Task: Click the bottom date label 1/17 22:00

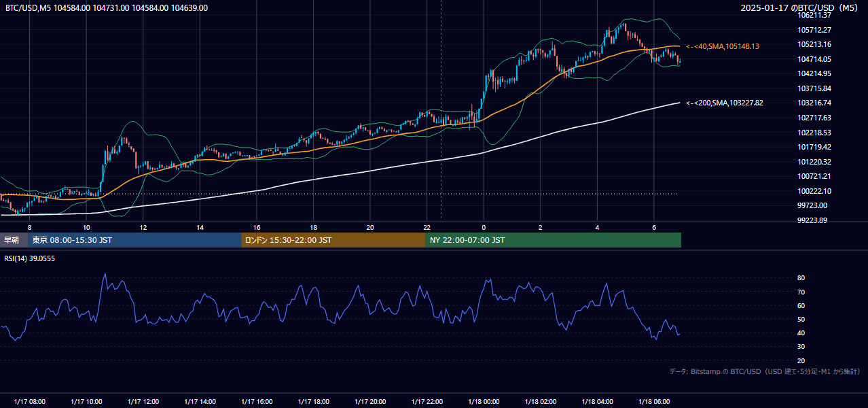Action: coord(427,402)
